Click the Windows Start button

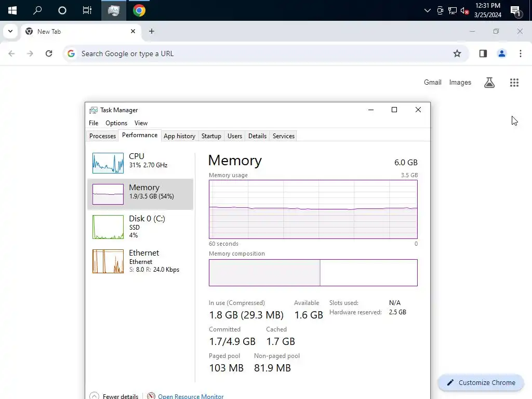point(12,10)
